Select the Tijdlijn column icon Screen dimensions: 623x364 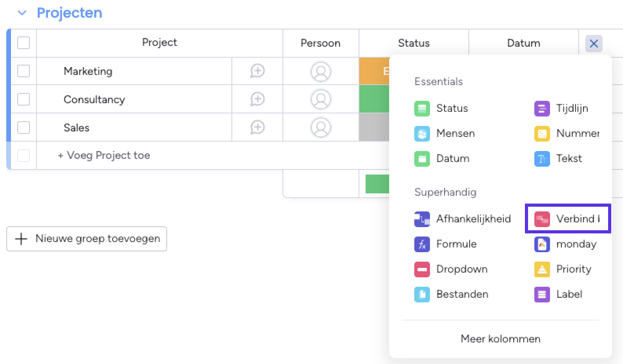(542, 108)
